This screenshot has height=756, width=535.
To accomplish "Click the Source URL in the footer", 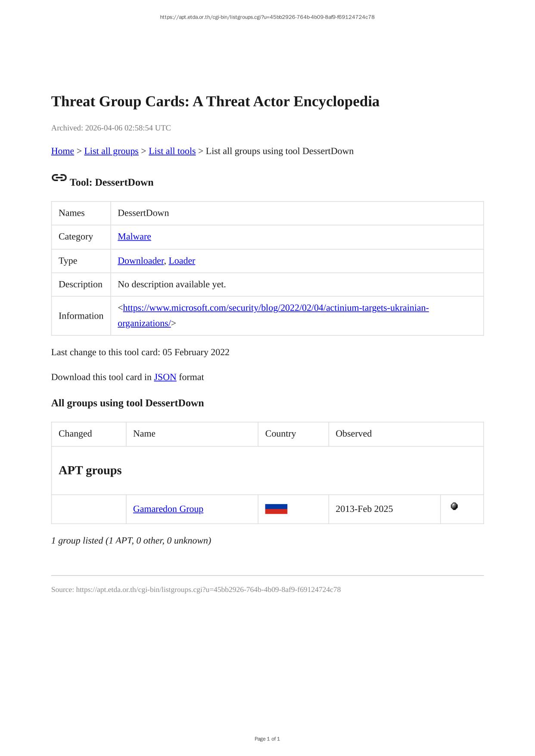I will click(x=208, y=589).
